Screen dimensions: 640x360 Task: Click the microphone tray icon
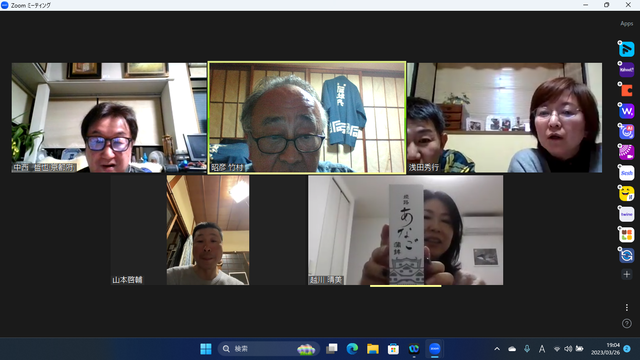(x=527, y=349)
